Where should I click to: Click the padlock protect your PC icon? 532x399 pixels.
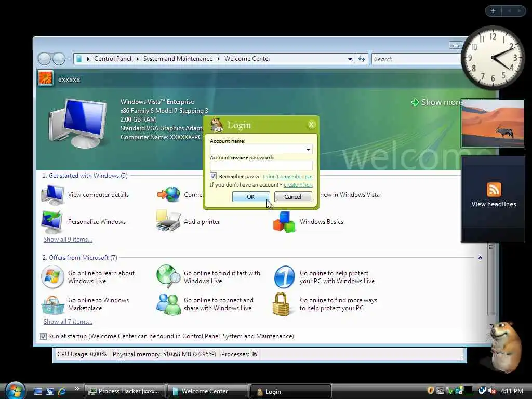281,304
